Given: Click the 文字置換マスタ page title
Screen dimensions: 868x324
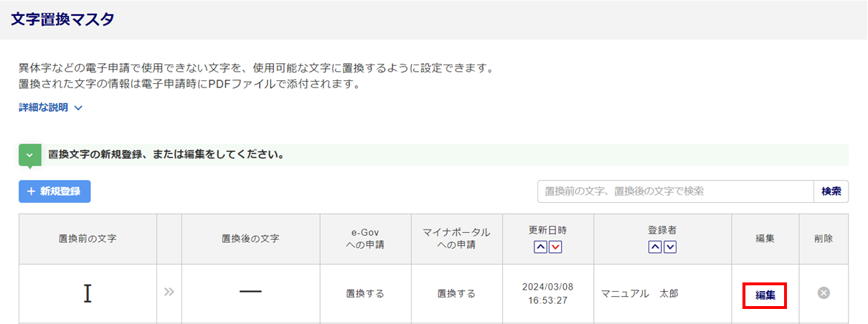Looking at the screenshot, I should click(62, 19).
